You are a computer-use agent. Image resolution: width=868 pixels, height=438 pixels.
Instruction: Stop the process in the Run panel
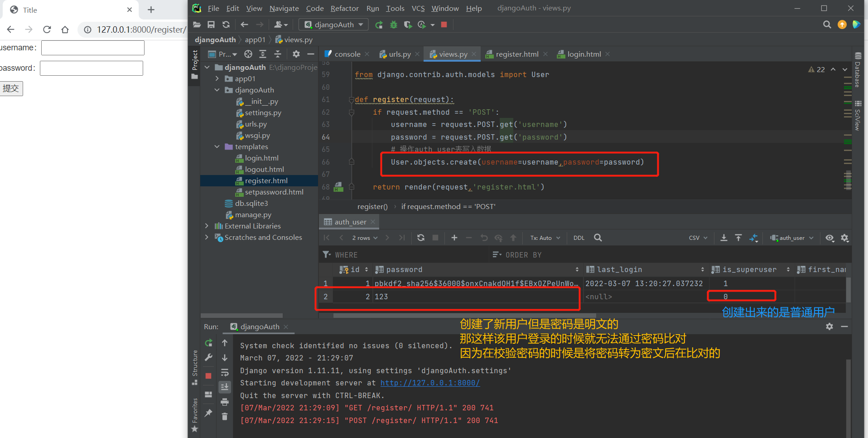pos(208,376)
